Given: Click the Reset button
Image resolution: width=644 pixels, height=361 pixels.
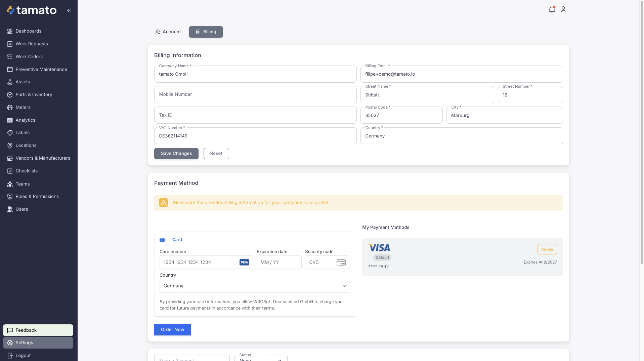Looking at the screenshot, I should [216, 154].
